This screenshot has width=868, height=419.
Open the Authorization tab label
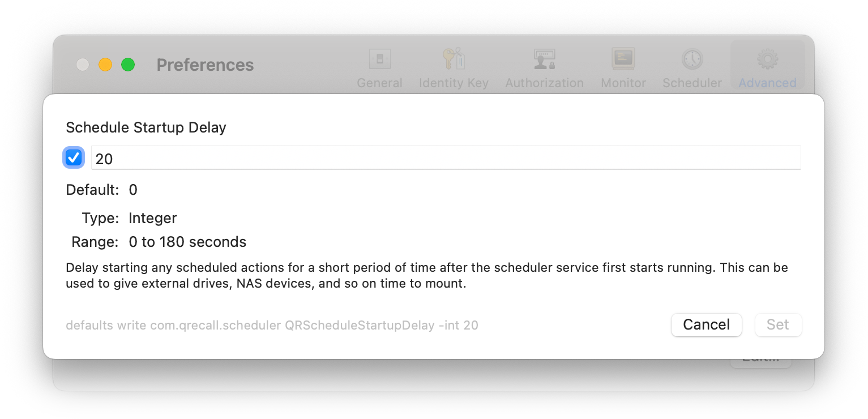tap(544, 83)
